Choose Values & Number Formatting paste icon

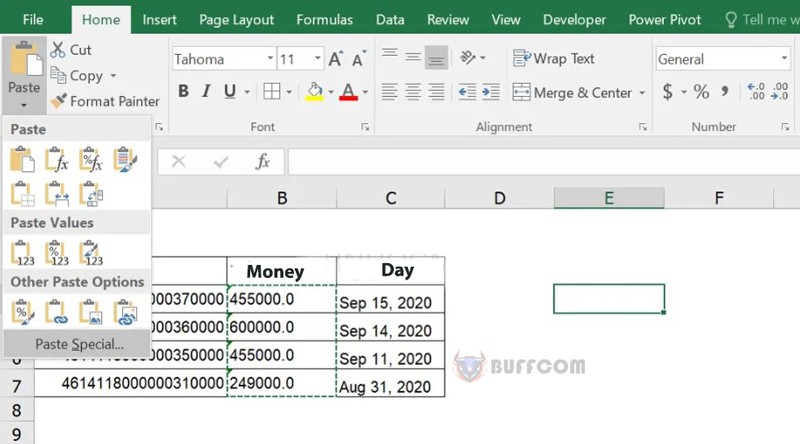pos(57,253)
